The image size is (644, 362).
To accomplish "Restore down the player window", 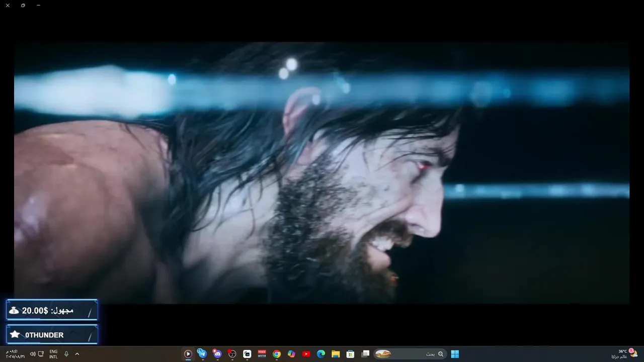I will coord(23,6).
